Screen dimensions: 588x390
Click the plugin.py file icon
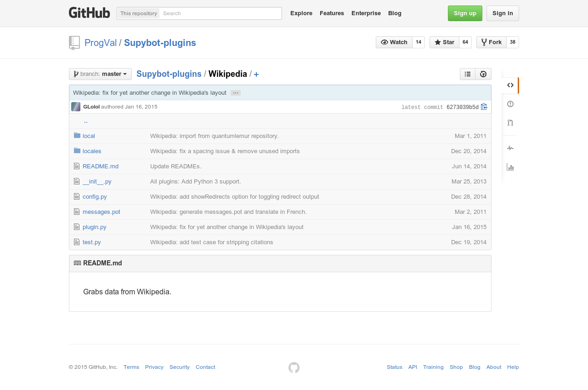[x=77, y=227]
